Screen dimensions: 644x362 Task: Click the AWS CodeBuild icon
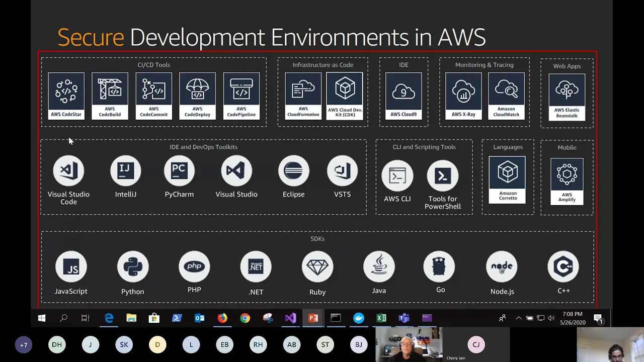click(x=110, y=96)
